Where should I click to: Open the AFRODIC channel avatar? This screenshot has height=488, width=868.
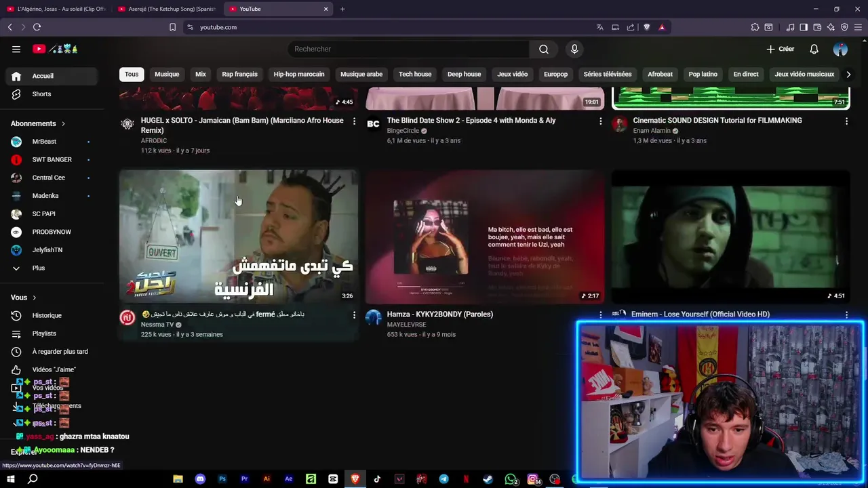(127, 124)
